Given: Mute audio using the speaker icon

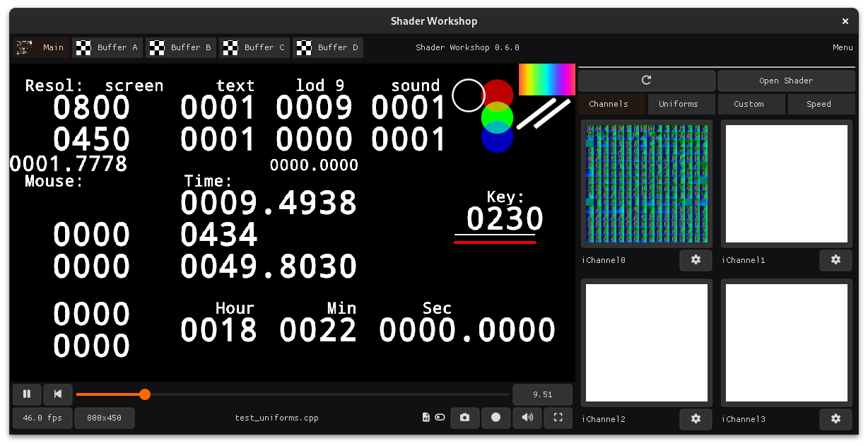Looking at the screenshot, I should click(x=527, y=418).
